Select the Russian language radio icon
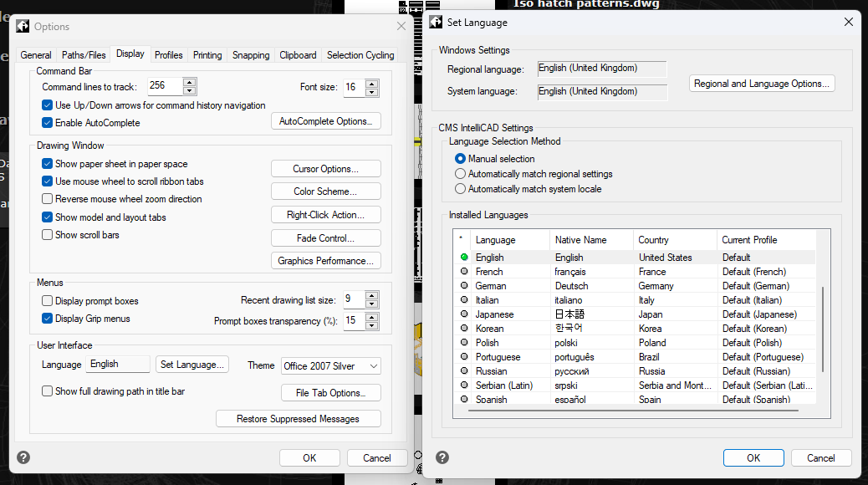The height and width of the screenshot is (485, 868). pyautogui.click(x=464, y=370)
